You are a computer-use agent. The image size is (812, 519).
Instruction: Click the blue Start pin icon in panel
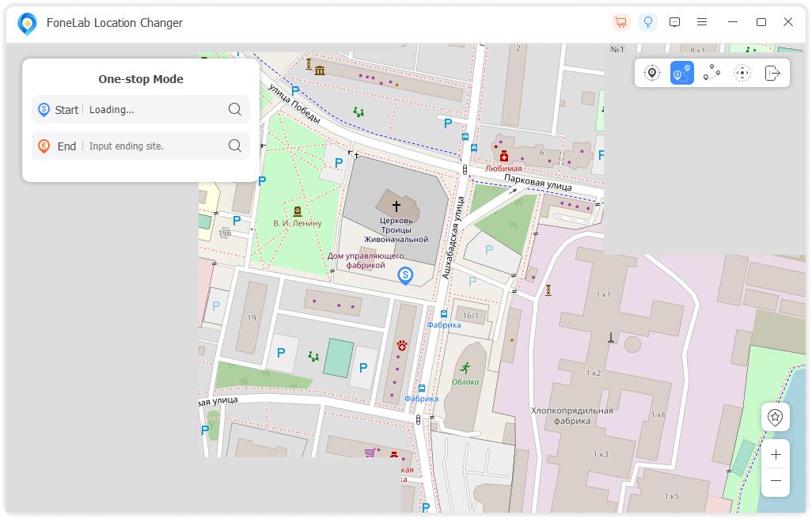(x=44, y=109)
